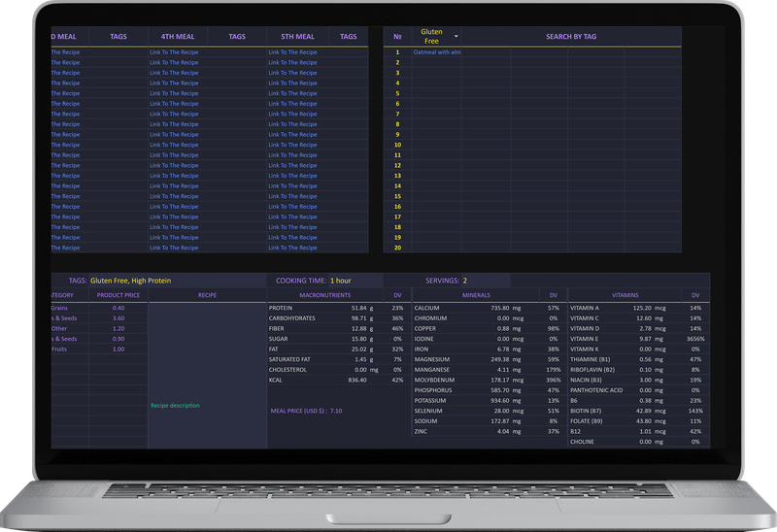Select the VITAMIN A row label
The image size is (777, 532).
click(585, 308)
